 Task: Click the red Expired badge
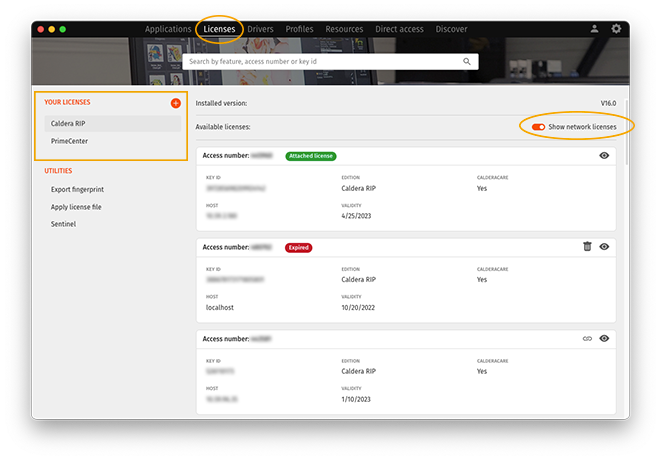click(x=298, y=247)
